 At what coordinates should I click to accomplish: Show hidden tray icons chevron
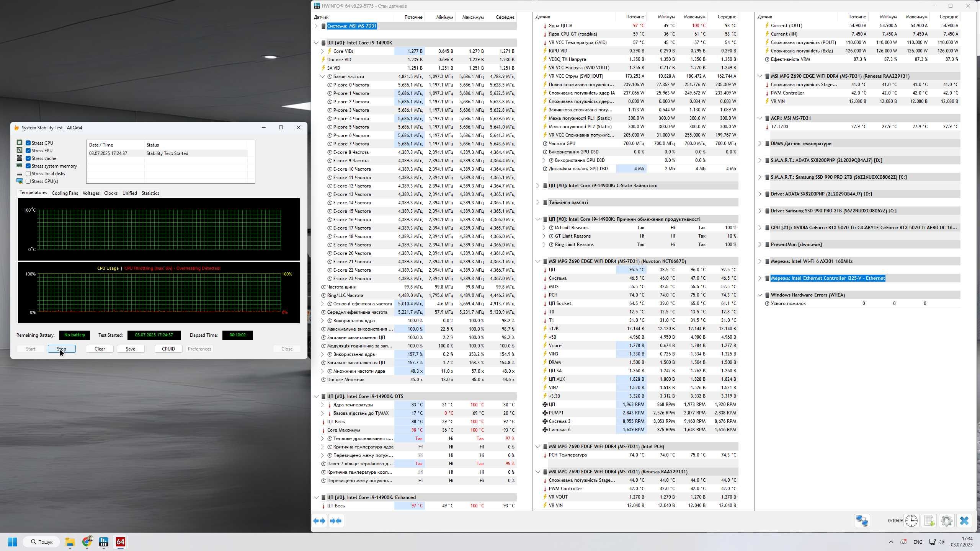click(891, 542)
